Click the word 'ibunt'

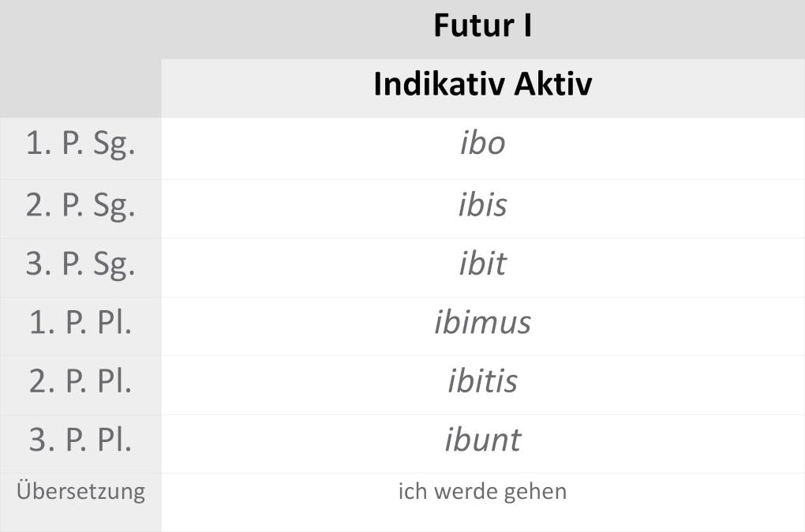482,440
